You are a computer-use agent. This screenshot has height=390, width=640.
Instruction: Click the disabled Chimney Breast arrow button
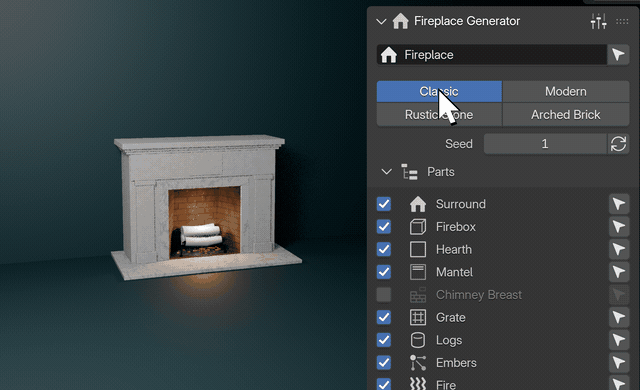coord(619,295)
